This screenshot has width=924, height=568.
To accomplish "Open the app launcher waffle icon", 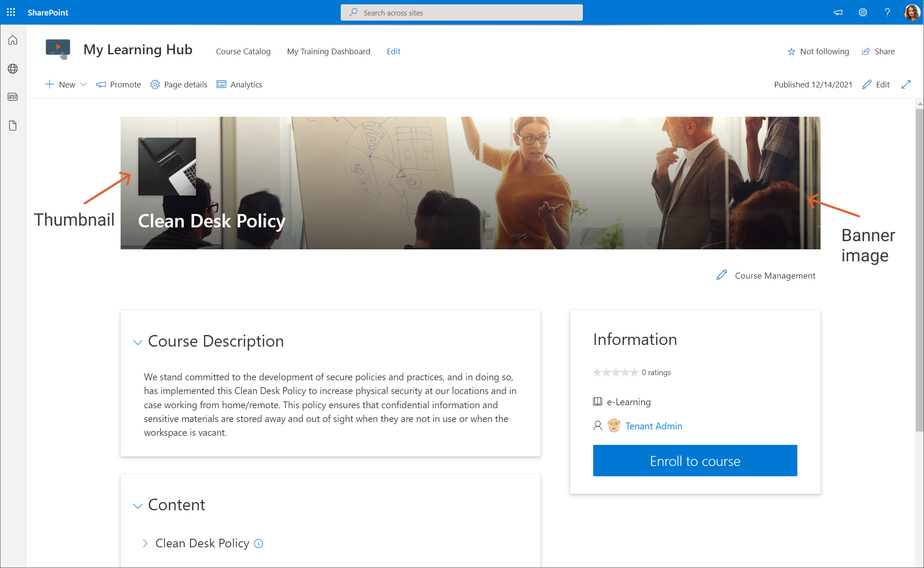I will tap(11, 12).
